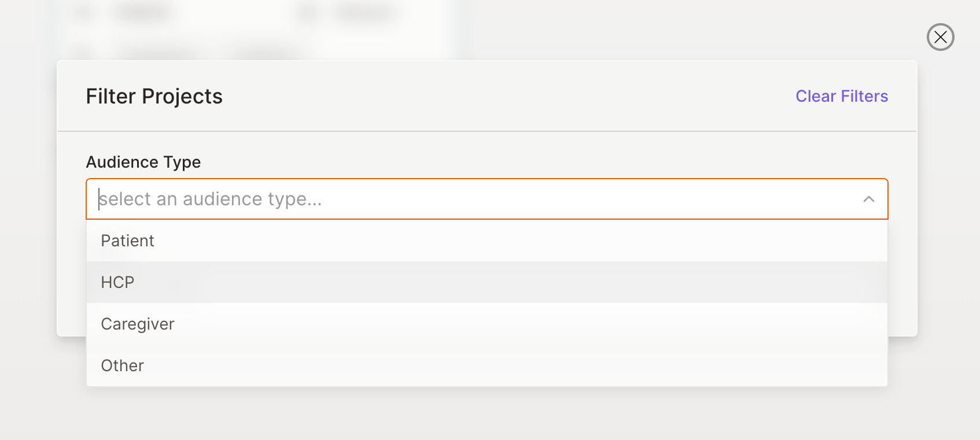Reset all filters using Clear Filters
The image size is (980, 440).
[841, 96]
